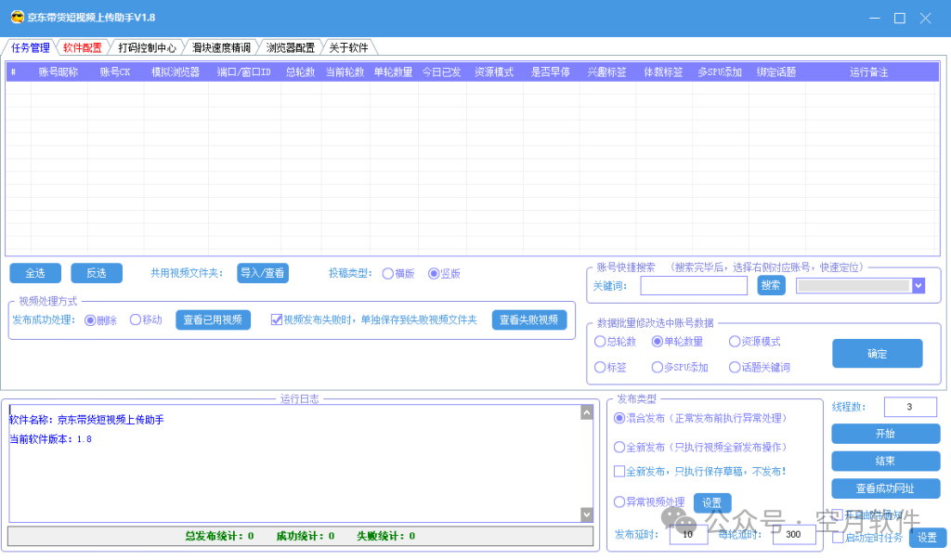Show the 关于软件 tab
Image resolution: width=951 pixels, height=560 pixels.
click(348, 47)
